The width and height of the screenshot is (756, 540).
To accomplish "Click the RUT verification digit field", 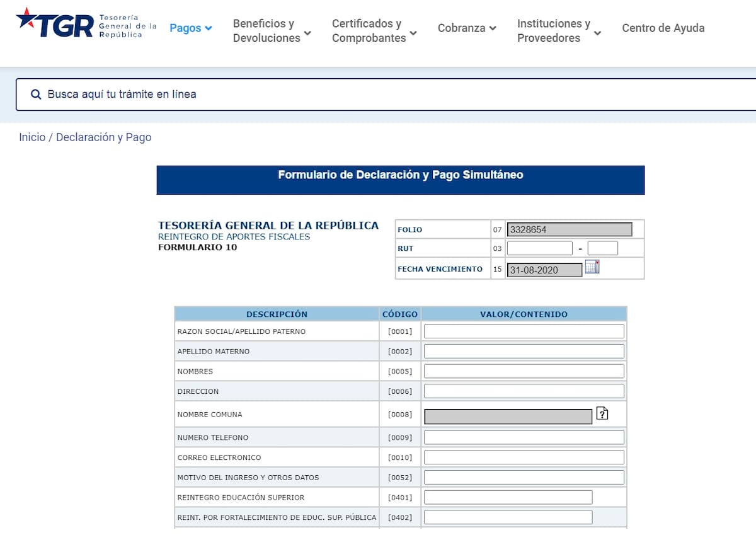I will pos(603,248).
